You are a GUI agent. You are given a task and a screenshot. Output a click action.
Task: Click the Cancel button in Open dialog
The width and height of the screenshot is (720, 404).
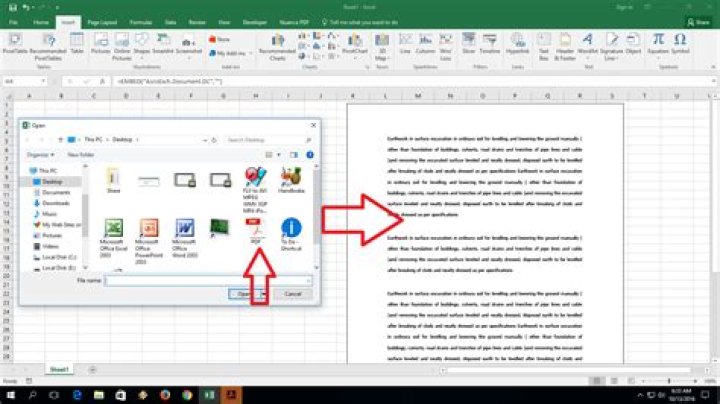(292, 294)
